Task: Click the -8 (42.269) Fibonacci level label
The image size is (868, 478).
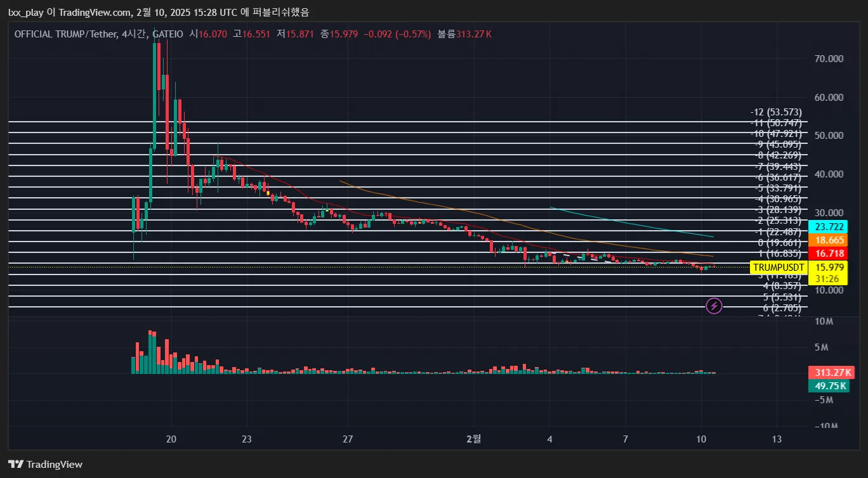Action: point(778,155)
